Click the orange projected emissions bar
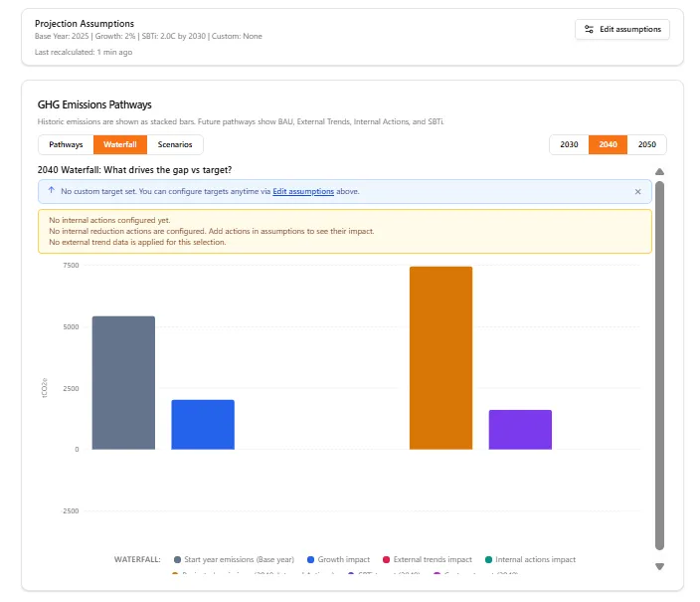 click(440, 358)
